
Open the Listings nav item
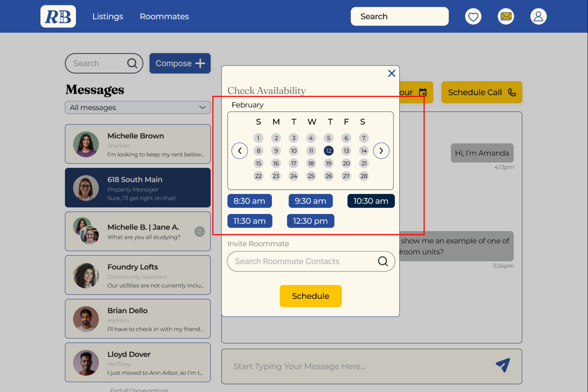107,16
